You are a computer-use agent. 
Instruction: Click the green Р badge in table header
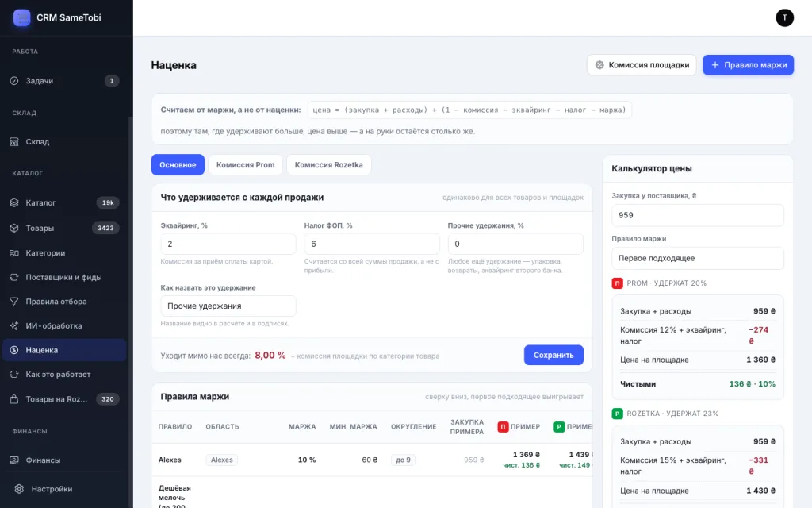click(559, 426)
